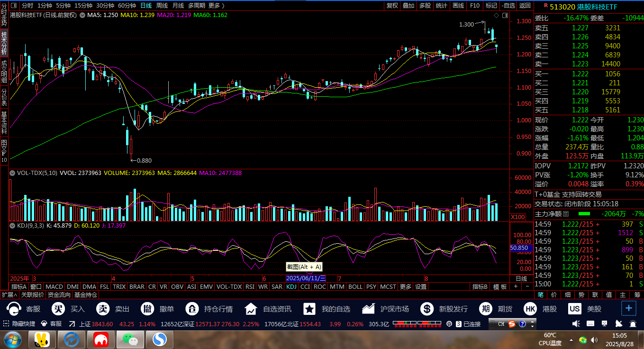Screen dimensions: 644x349
Task: Toggle the KDJ indicator
Action: tap(291, 286)
